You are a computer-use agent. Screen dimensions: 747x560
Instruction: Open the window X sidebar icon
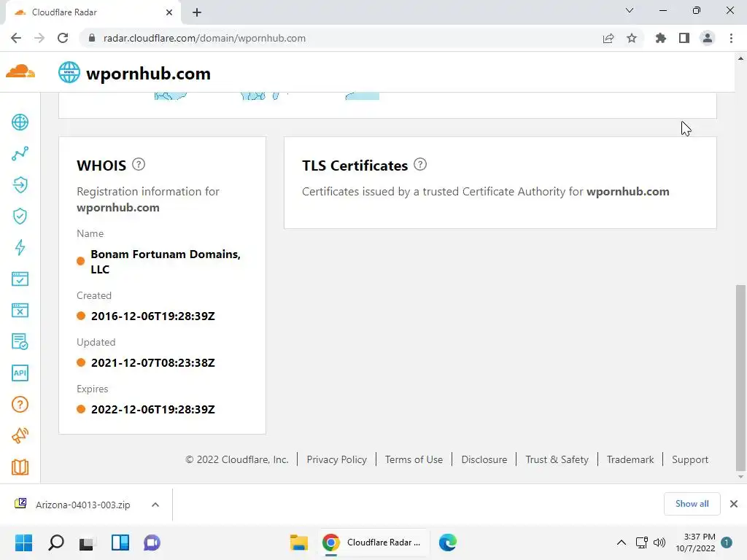(x=20, y=310)
